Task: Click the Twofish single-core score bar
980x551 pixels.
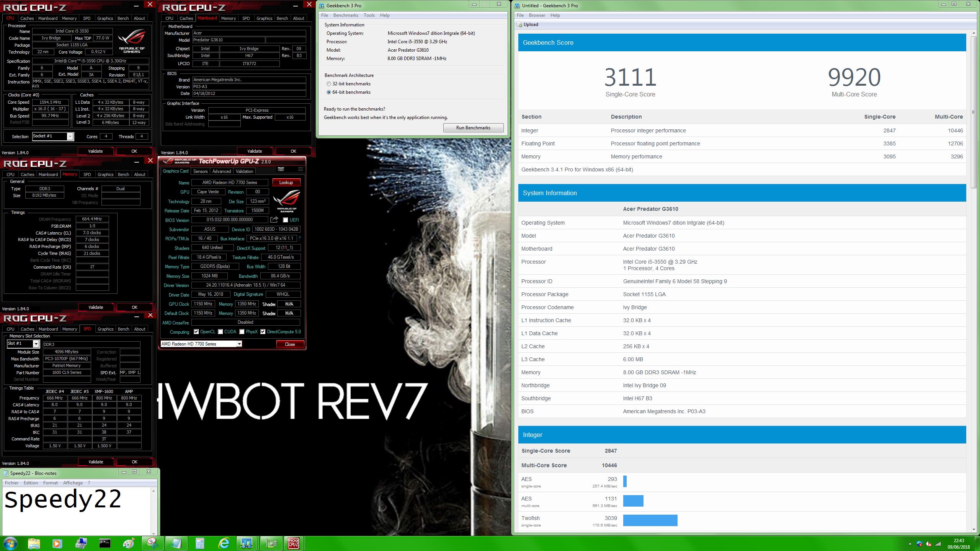Action: click(650, 520)
